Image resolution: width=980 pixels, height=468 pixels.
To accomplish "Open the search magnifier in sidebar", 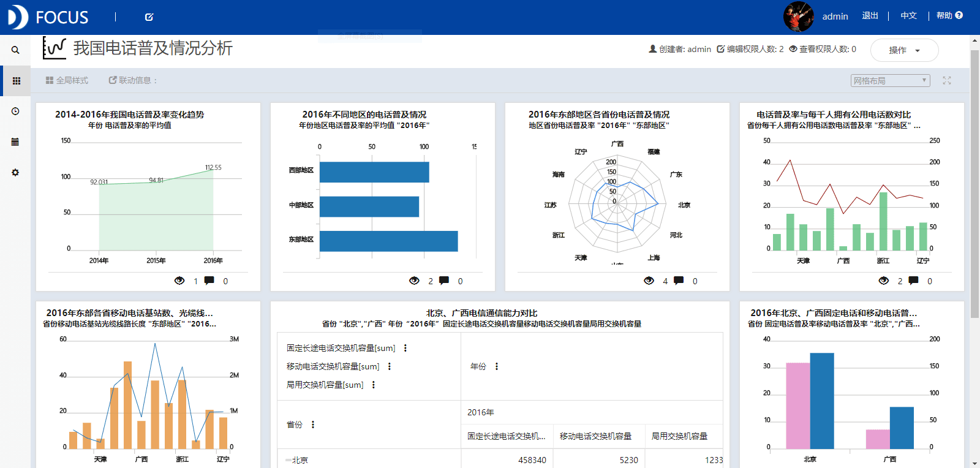I will click(15, 50).
